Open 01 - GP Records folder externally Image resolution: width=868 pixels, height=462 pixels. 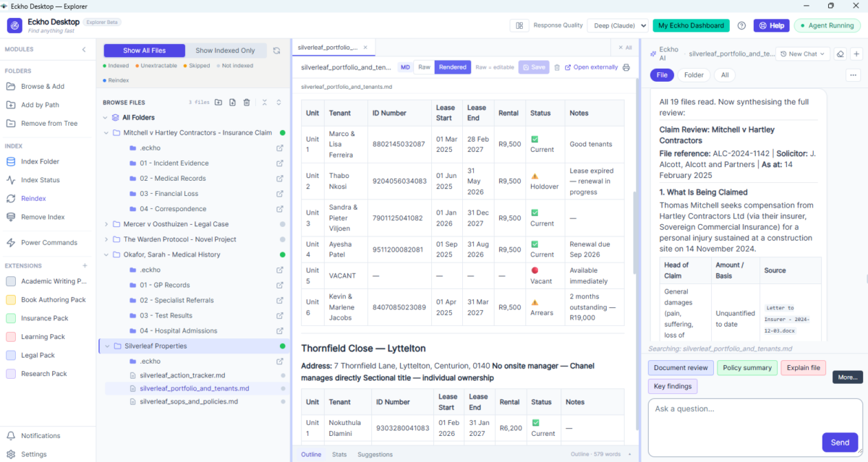[279, 285]
